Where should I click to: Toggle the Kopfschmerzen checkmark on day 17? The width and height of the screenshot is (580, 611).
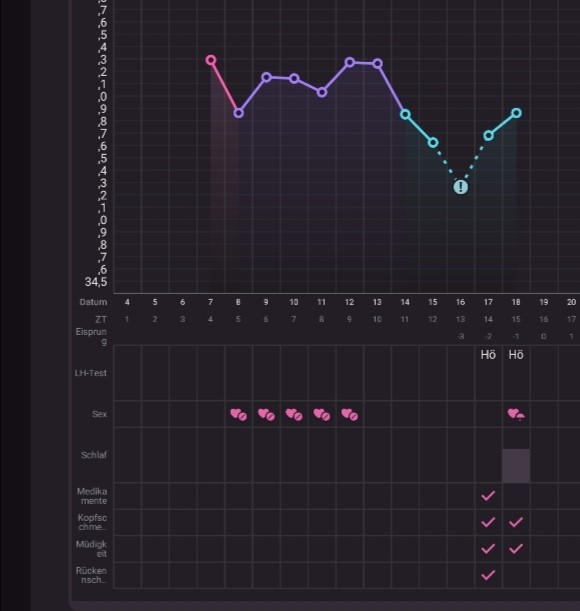pyautogui.click(x=488, y=522)
